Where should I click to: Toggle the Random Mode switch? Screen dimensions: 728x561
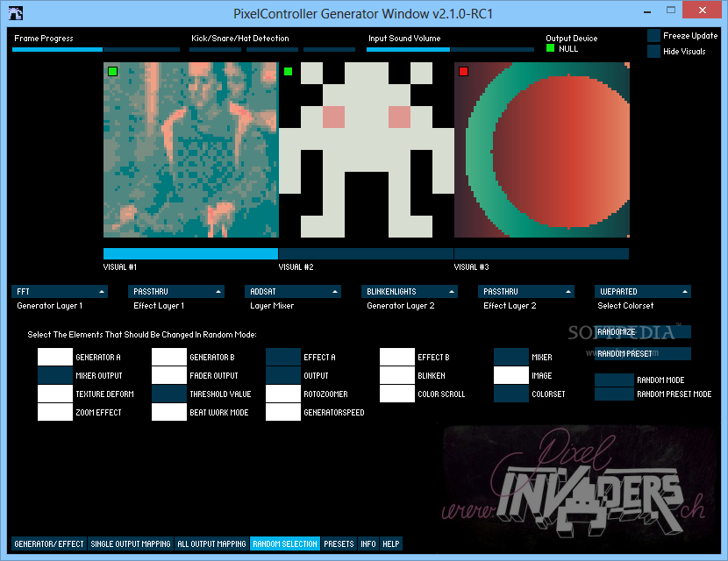614,380
